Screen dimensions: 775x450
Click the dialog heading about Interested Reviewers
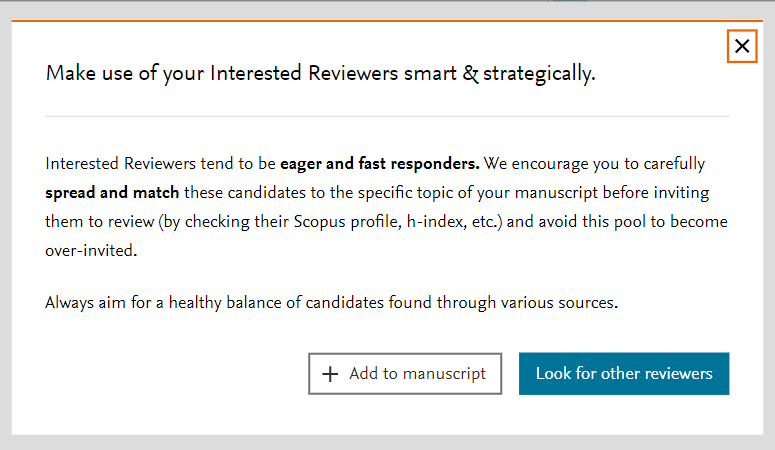(x=320, y=73)
